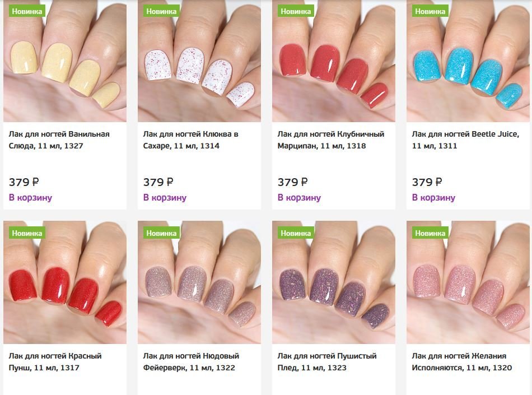This screenshot has width=532, height=395.
Task: Open the Клубничный Марципан product photo
Action: [x=334, y=61]
